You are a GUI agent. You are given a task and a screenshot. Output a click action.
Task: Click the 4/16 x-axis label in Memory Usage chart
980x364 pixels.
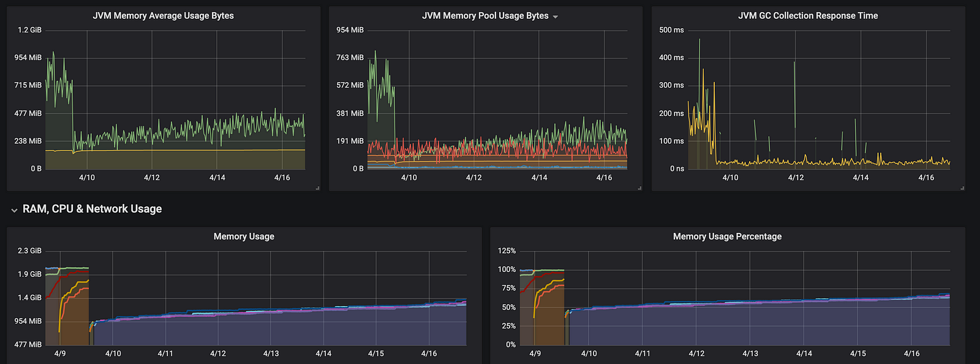429,354
